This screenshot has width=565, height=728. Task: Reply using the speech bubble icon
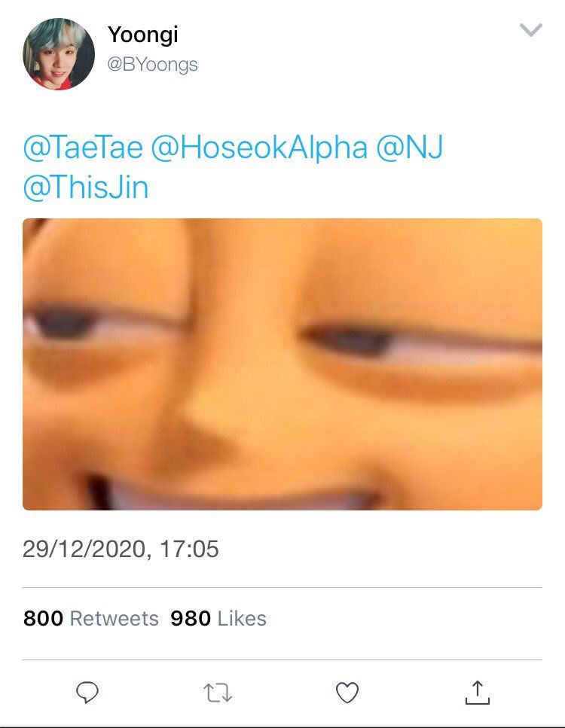tap(87, 693)
